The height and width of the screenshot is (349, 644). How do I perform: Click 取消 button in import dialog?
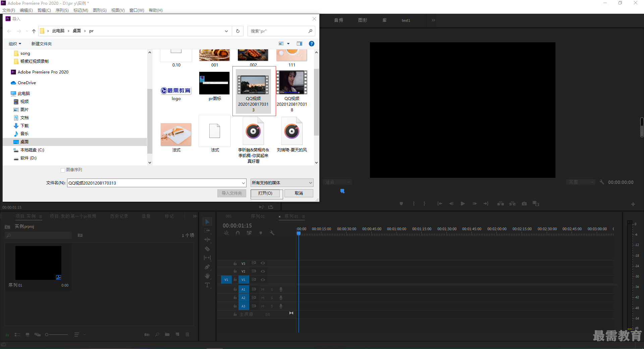pyautogui.click(x=299, y=193)
